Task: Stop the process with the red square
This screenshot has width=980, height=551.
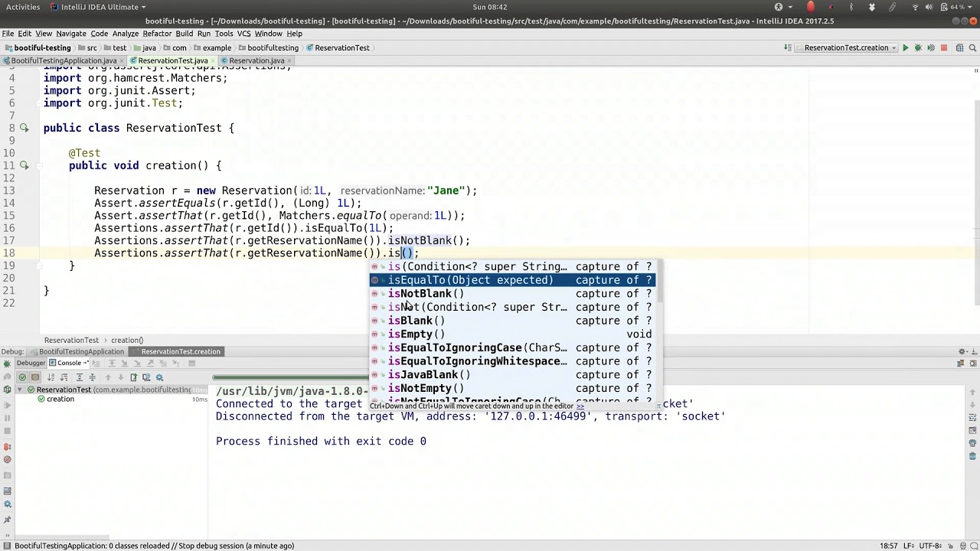Action: [x=944, y=47]
